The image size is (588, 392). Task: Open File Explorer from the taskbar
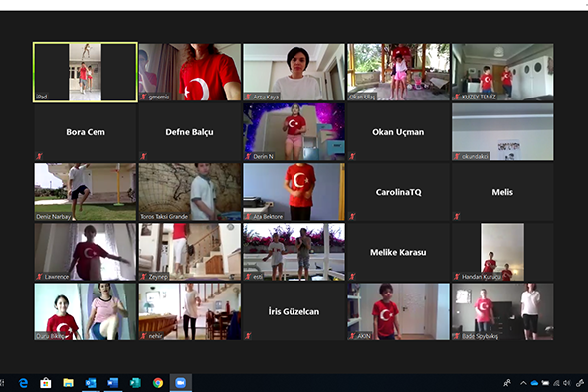tap(68, 383)
